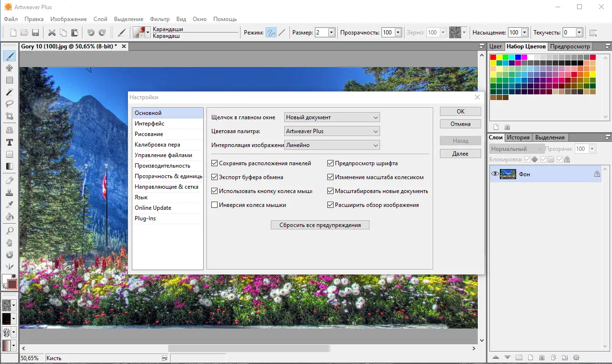Select the Lasso tool
The height and width of the screenshot is (364, 612).
click(x=9, y=103)
